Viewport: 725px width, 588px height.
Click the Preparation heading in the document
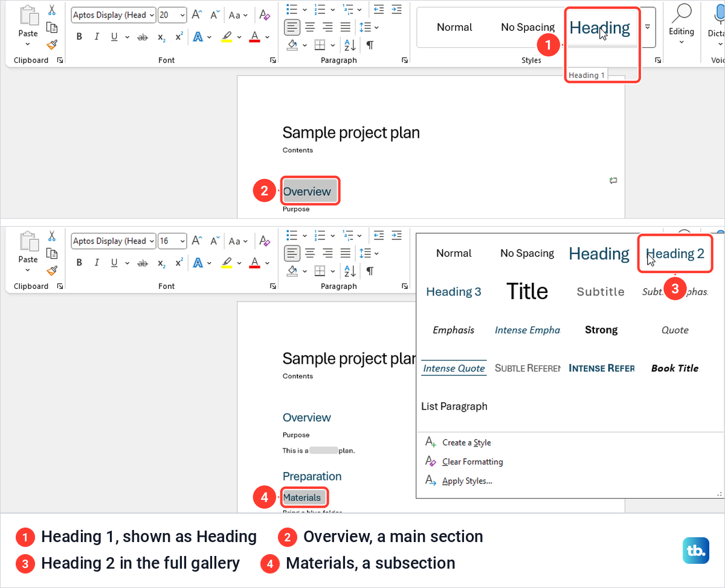312,476
